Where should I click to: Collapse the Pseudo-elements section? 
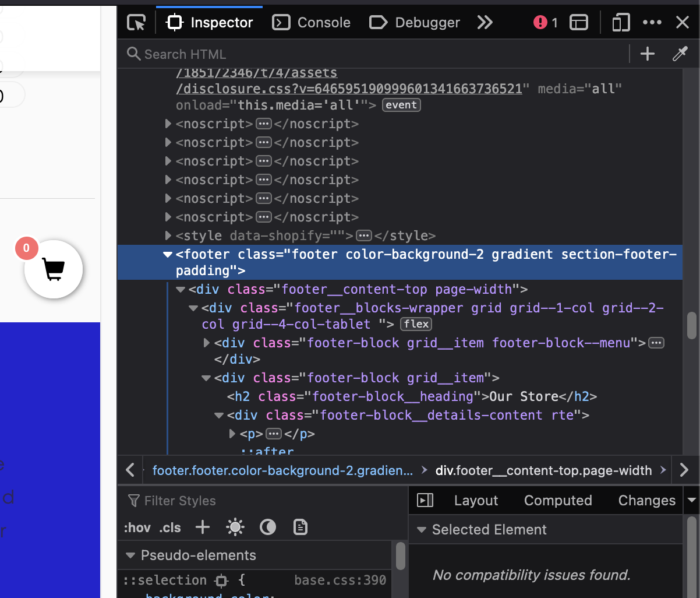point(130,555)
